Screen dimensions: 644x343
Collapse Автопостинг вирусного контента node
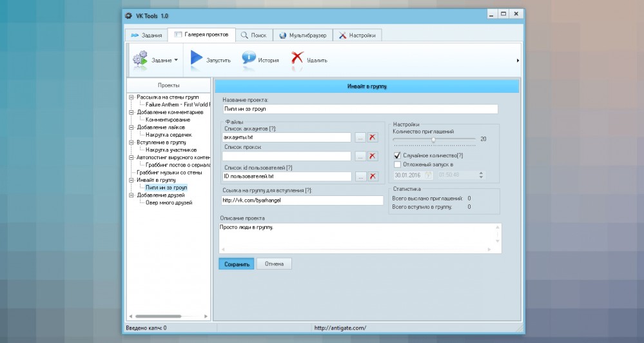pos(132,157)
